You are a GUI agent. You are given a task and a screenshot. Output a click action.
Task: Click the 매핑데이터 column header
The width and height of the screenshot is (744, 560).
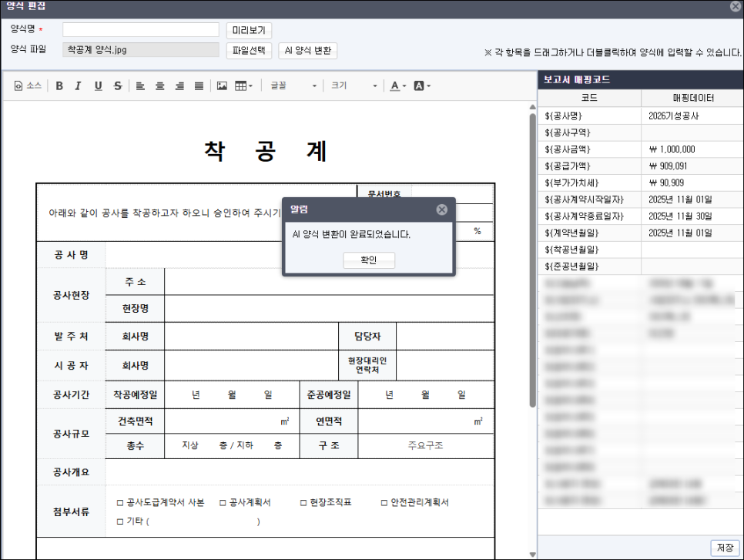692,98
